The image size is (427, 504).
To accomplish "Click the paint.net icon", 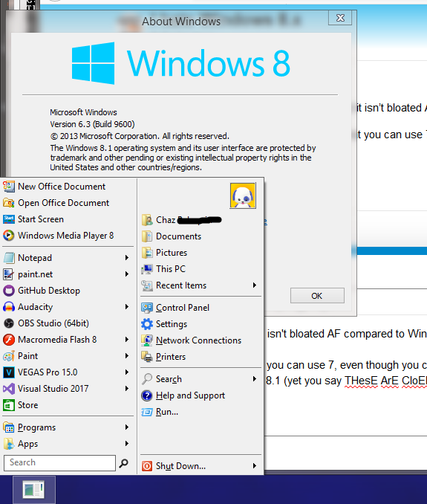I will point(9,274).
